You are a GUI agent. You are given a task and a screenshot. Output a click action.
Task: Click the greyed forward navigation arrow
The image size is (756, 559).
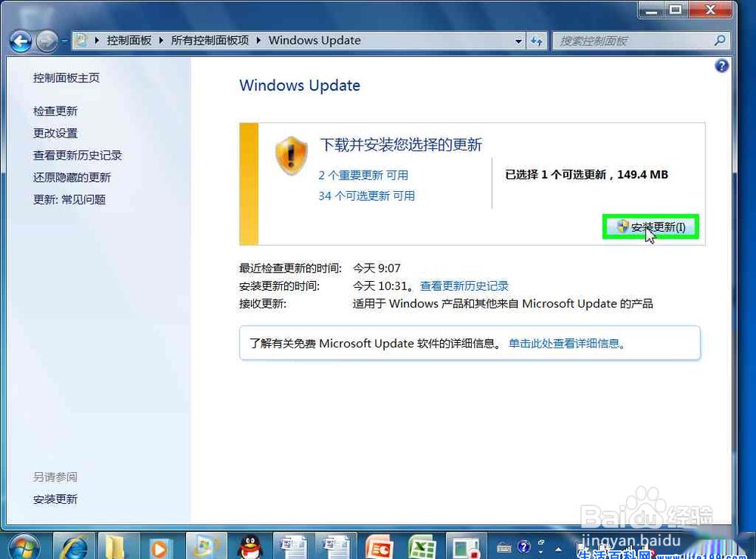click(x=47, y=42)
